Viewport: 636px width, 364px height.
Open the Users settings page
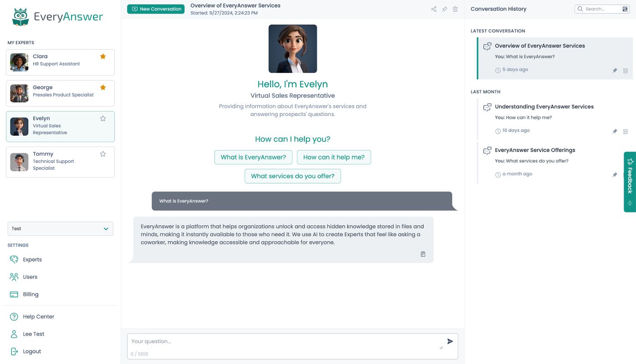[x=30, y=277]
